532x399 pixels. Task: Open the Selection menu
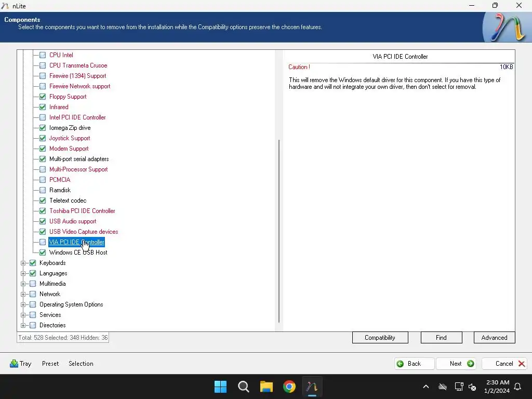[81, 364]
